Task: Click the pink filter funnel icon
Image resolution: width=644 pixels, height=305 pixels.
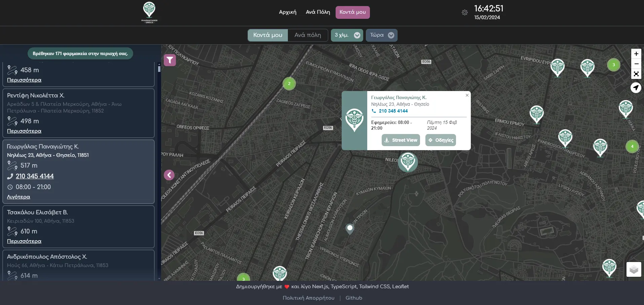Action: [x=170, y=60]
